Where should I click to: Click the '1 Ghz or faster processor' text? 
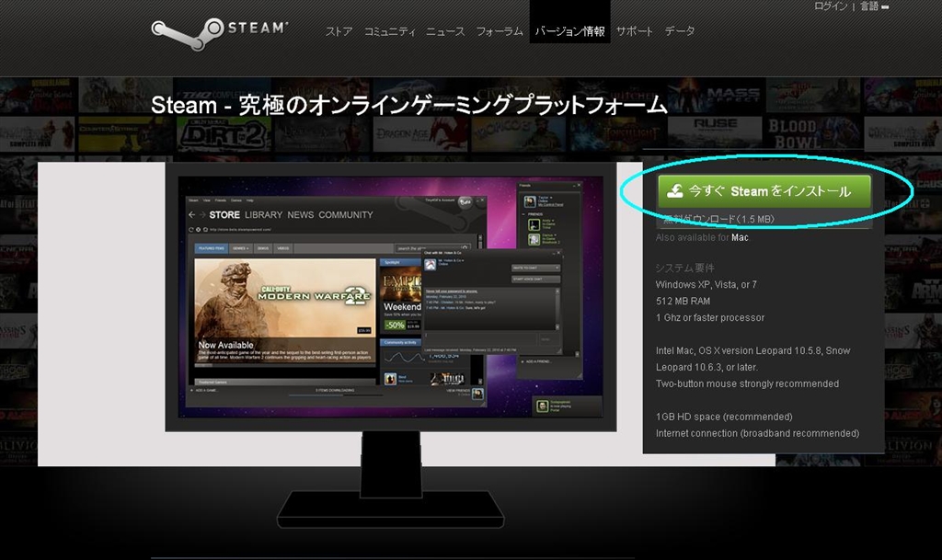tap(710, 317)
